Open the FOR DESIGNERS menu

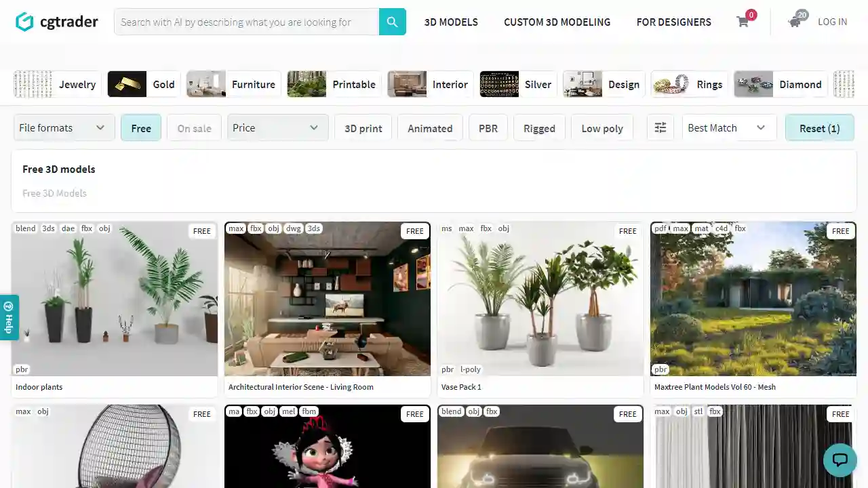click(x=673, y=22)
